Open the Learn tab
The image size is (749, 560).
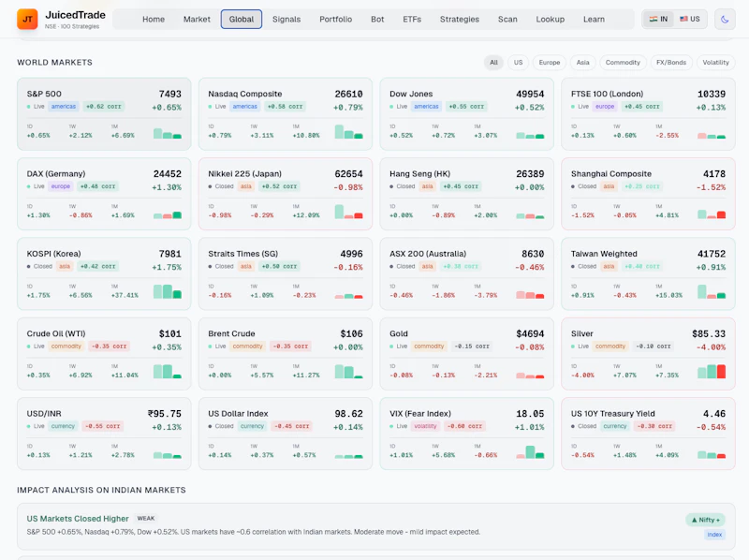[x=594, y=19]
